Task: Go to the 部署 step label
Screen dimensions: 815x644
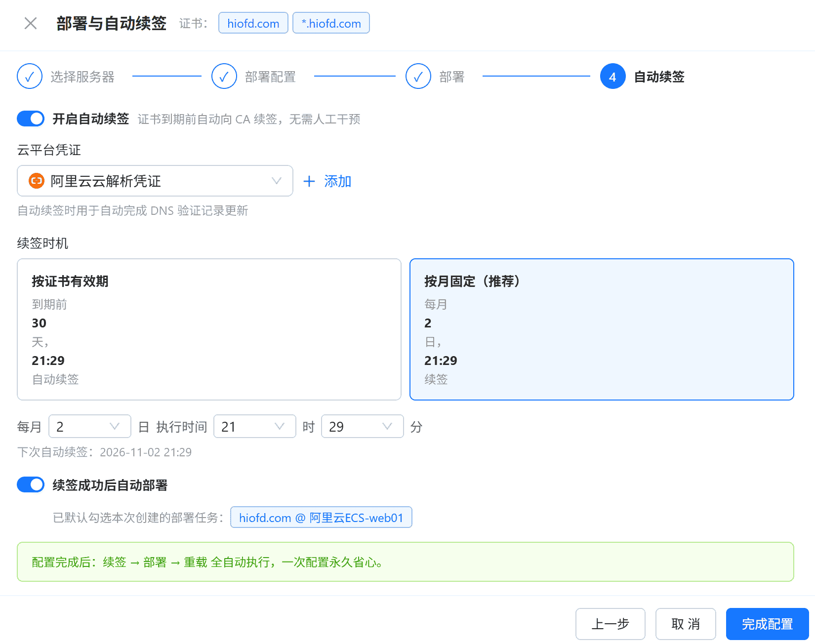Action: pyautogui.click(x=452, y=77)
